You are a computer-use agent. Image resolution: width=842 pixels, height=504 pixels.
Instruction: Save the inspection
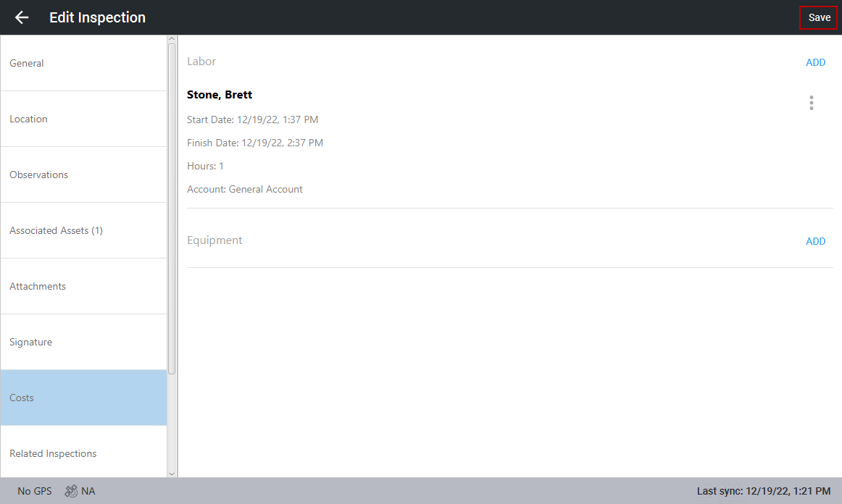point(819,17)
